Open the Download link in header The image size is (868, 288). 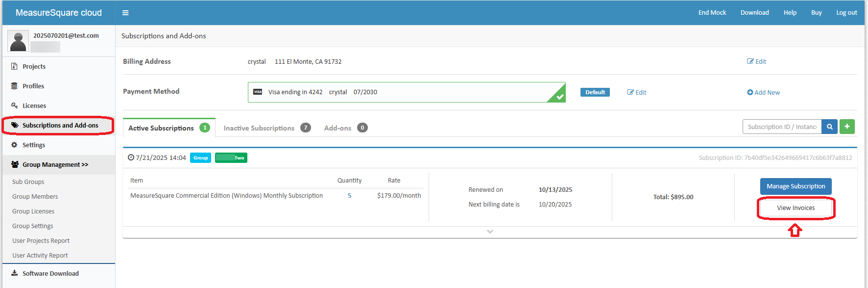(755, 13)
